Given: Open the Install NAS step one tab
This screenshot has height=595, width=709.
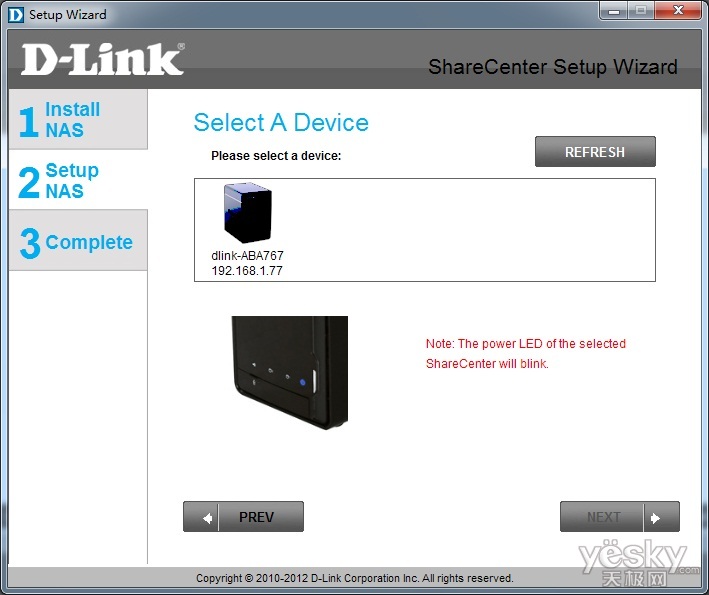Looking at the screenshot, I should [x=78, y=119].
